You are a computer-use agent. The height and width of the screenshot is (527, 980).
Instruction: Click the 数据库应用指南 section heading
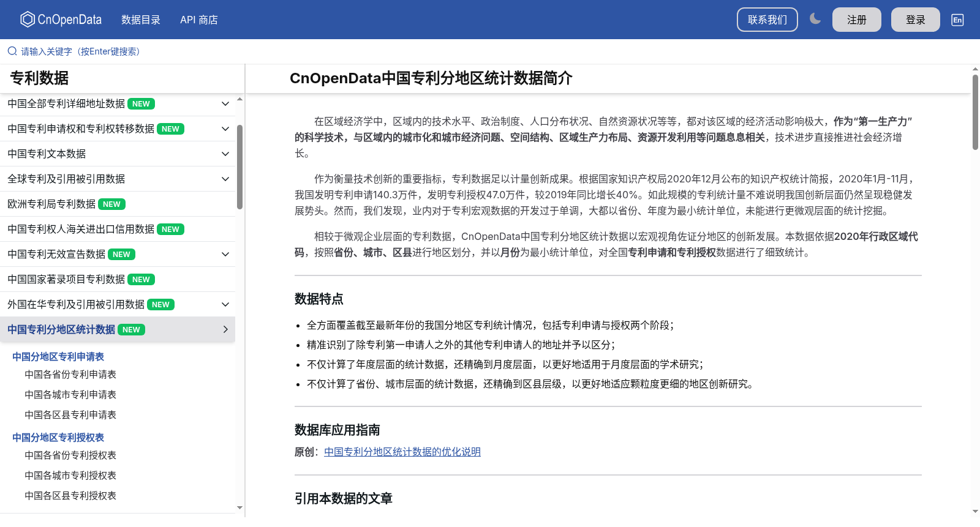pos(337,430)
